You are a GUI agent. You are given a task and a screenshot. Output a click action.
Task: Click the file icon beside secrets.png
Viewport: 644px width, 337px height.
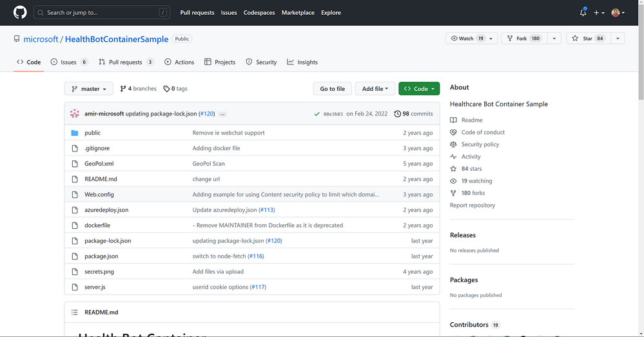(74, 271)
